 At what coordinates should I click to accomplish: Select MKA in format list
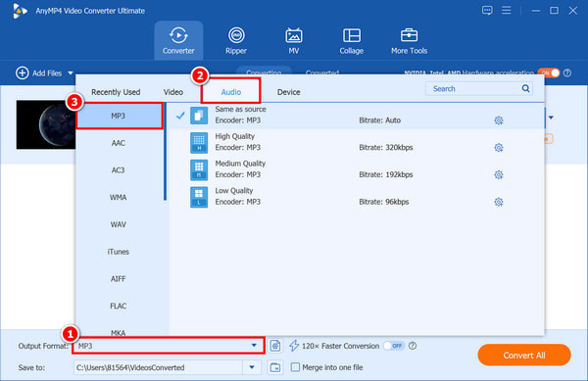point(119,332)
